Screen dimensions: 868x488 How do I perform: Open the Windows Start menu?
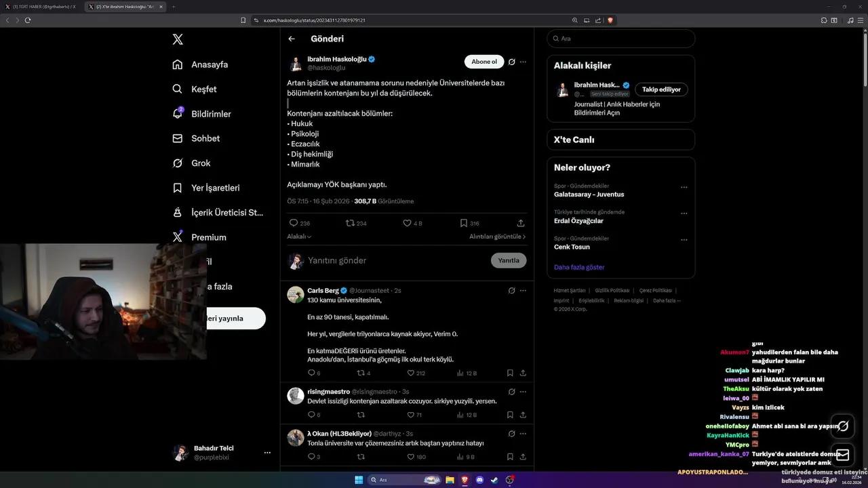pyautogui.click(x=359, y=480)
